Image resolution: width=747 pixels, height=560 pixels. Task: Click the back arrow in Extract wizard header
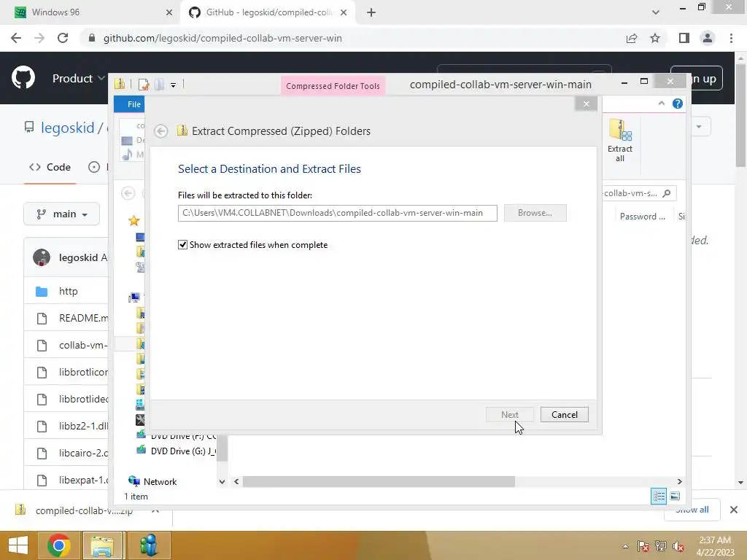(x=161, y=131)
